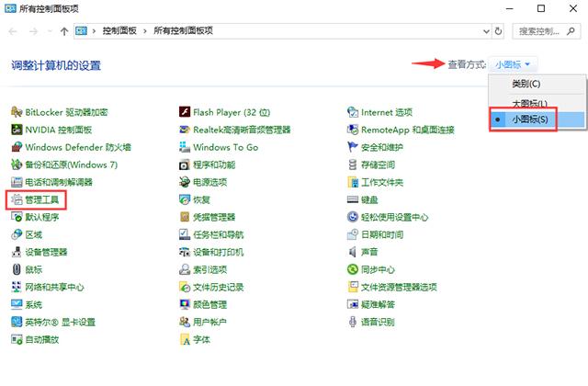Click the refresh button beside address bar
The height and width of the screenshot is (386, 588).
pos(498,30)
